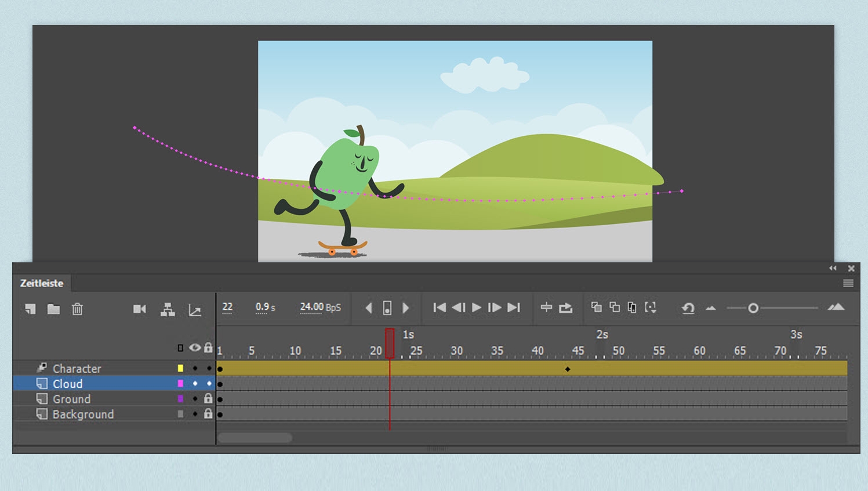
Task: Hide the Background layer via visibility dot
Action: pos(195,414)
